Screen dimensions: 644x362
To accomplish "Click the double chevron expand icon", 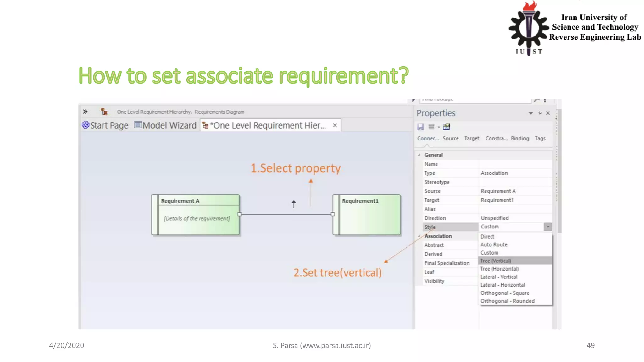I will coord(85,112).
